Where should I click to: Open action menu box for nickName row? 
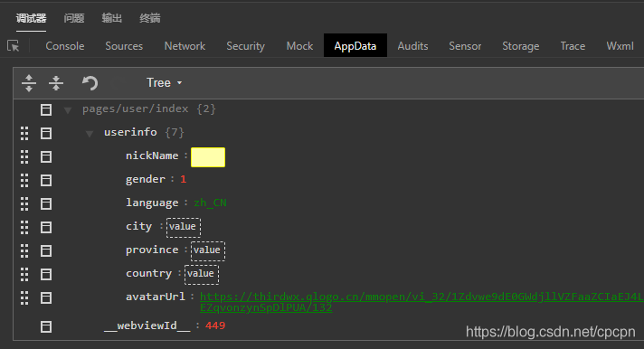(46, 156)
